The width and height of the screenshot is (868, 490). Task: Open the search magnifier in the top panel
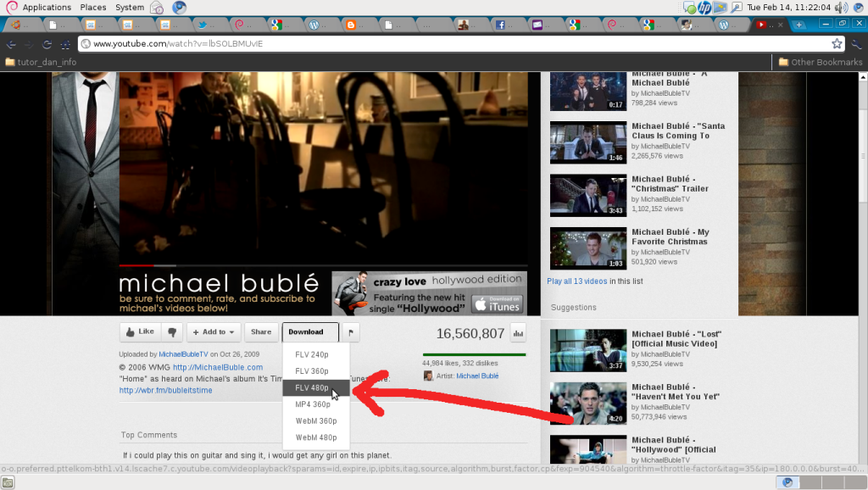pyautogui.click(x=737, y=7)
